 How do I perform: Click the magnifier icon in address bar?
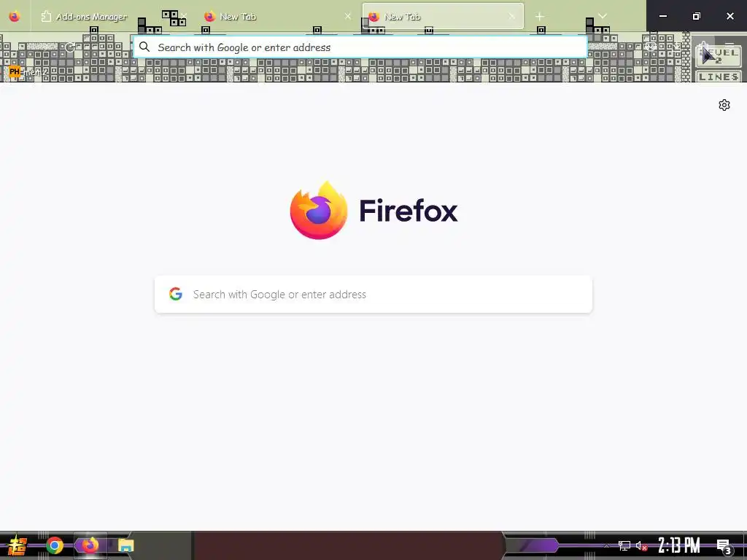tap(144, 47)
